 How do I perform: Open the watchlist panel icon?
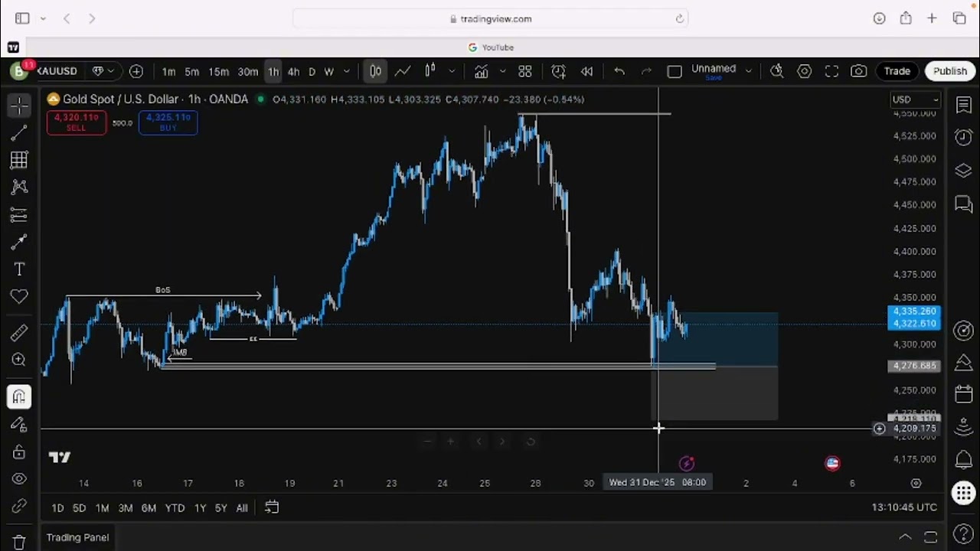(x=964, y=105)
